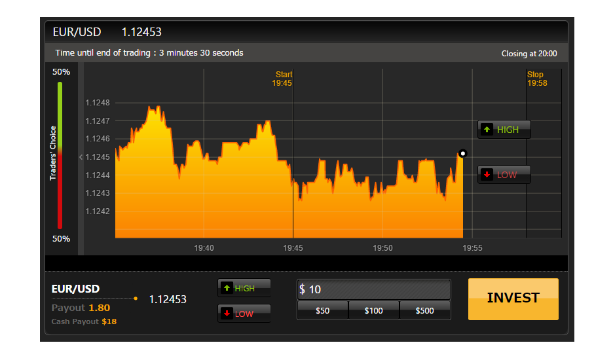Click the Traders' Choice sentiment bar
Screen dimensions: 613x364
coord(60,155)
